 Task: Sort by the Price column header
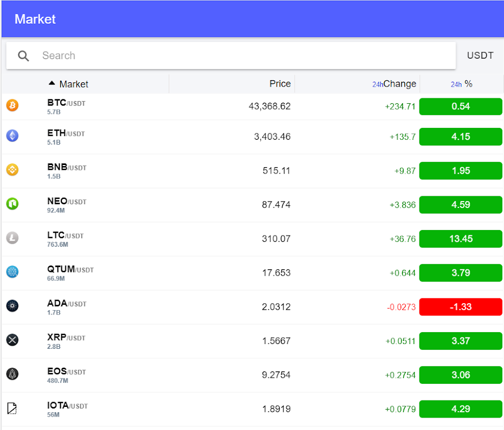[280, 84]
